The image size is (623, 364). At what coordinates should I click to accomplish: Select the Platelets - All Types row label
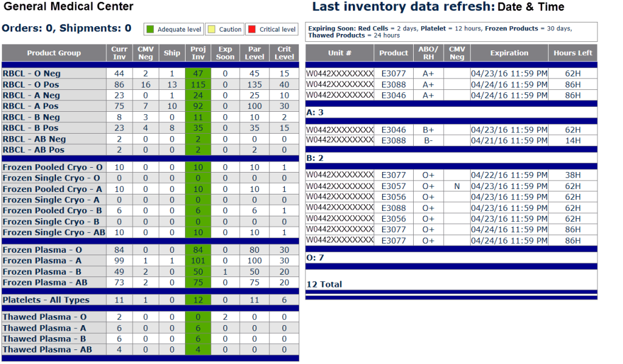pyautogui.click(x=46, y=300)
